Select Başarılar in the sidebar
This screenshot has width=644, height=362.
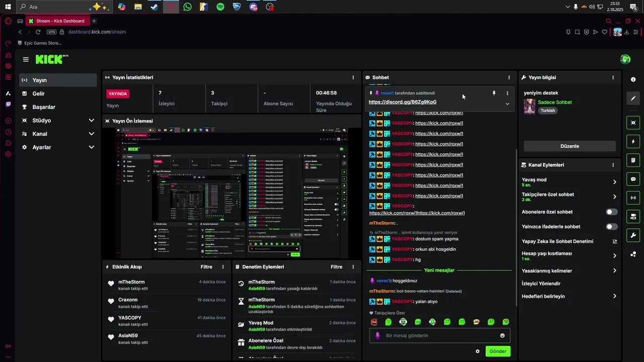58,107
